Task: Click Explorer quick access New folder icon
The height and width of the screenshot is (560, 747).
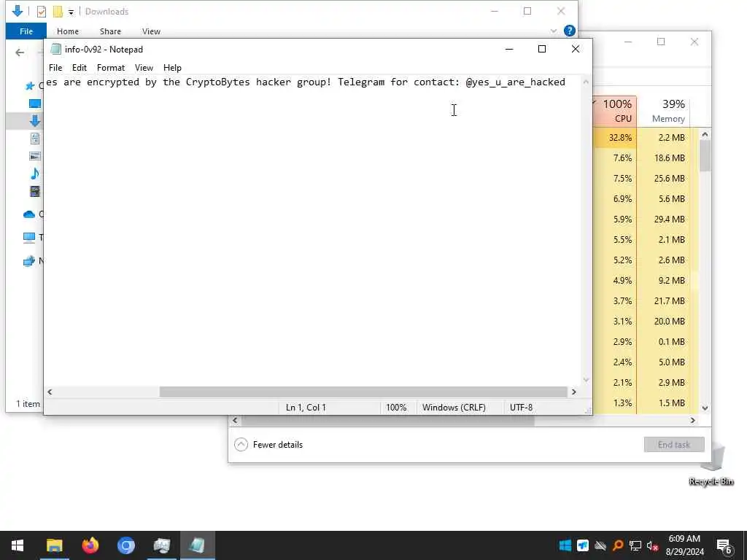Action: point(58,12)
